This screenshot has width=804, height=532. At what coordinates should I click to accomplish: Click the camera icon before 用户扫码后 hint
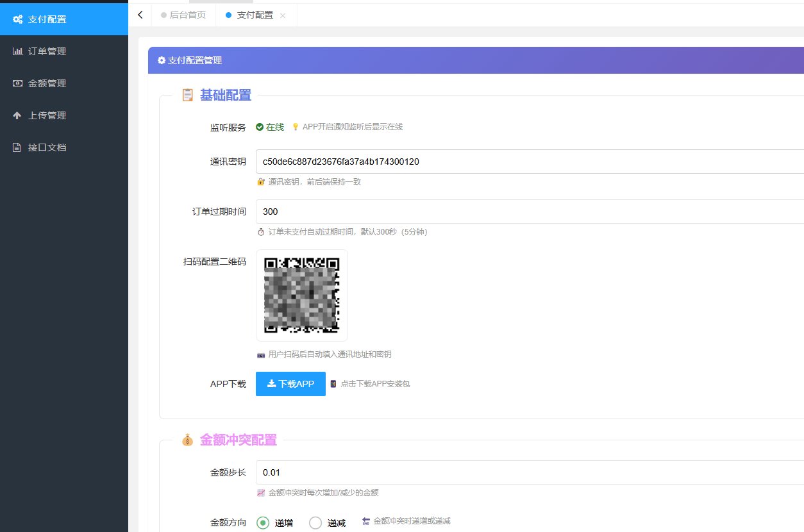pos(261,354)
